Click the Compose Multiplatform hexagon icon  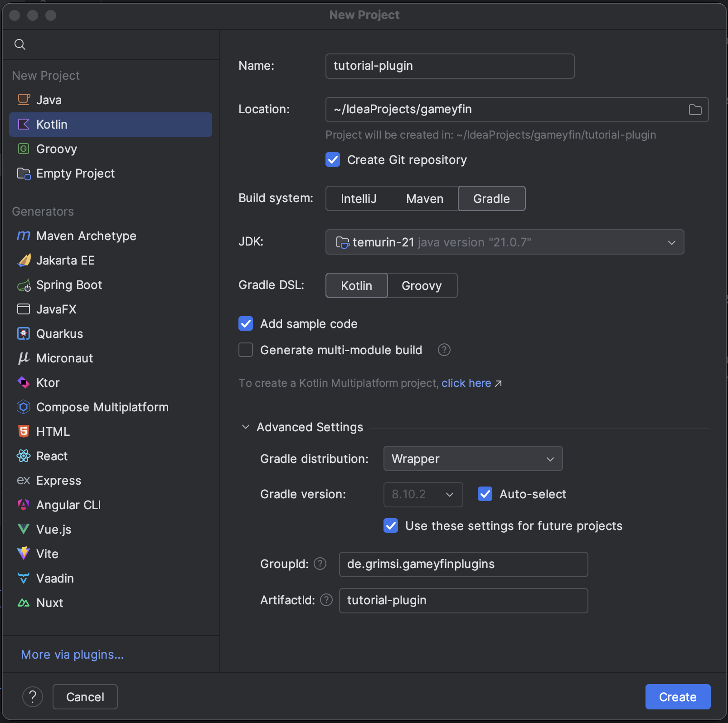[x=24, y=407]
